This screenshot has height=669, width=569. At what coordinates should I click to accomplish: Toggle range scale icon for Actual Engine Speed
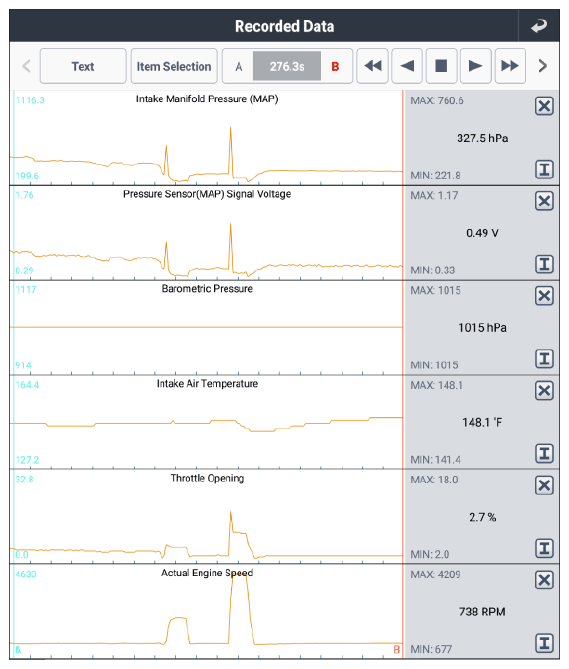pyautogui.click(x=544, y=643)
